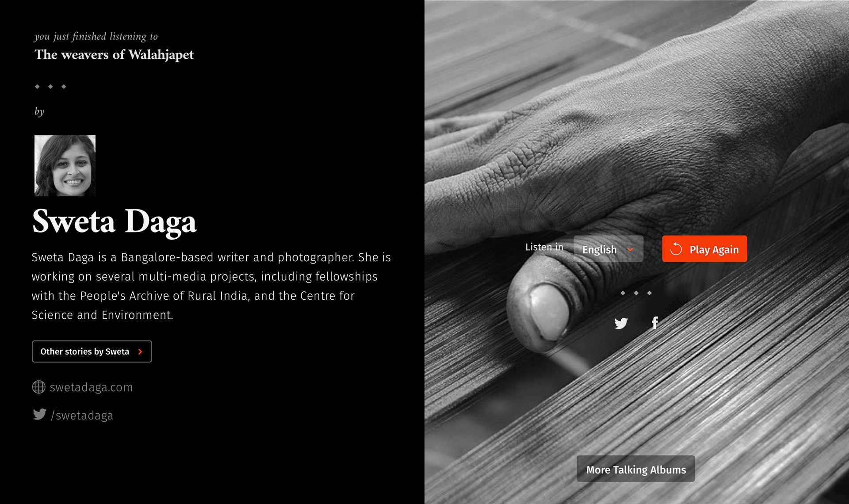Open More Talking Albums
The height and width of the screenshot is (504, 849).
coord(635,469)
